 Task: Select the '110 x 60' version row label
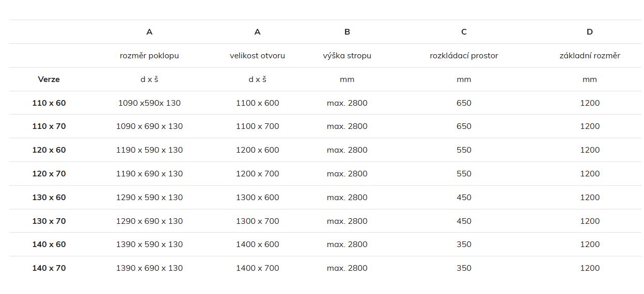coord(49,103)
